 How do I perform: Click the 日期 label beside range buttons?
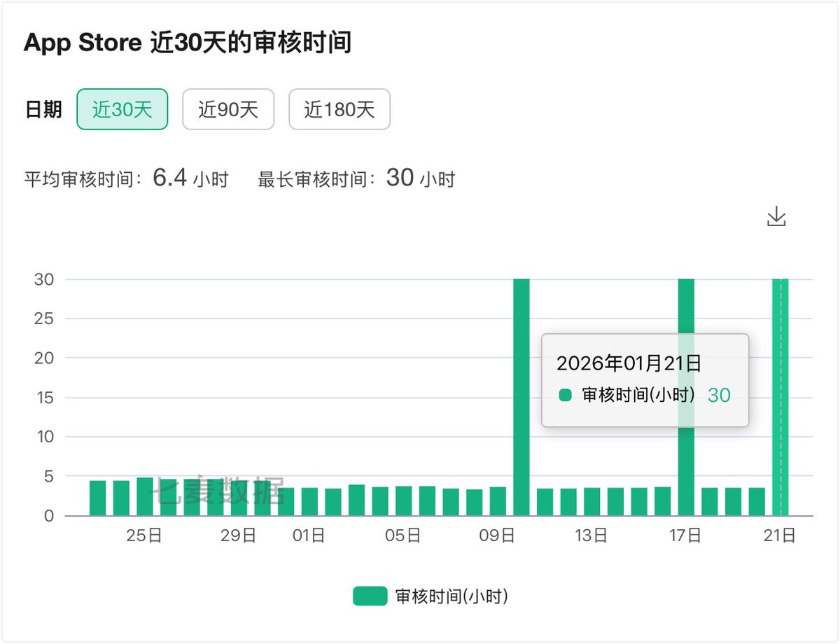point(43,110)
